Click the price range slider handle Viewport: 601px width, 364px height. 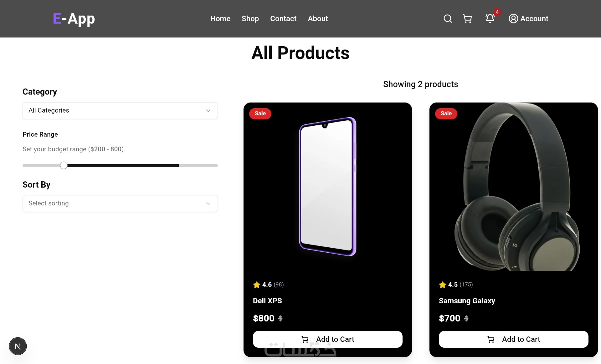[x=64, y=165]
